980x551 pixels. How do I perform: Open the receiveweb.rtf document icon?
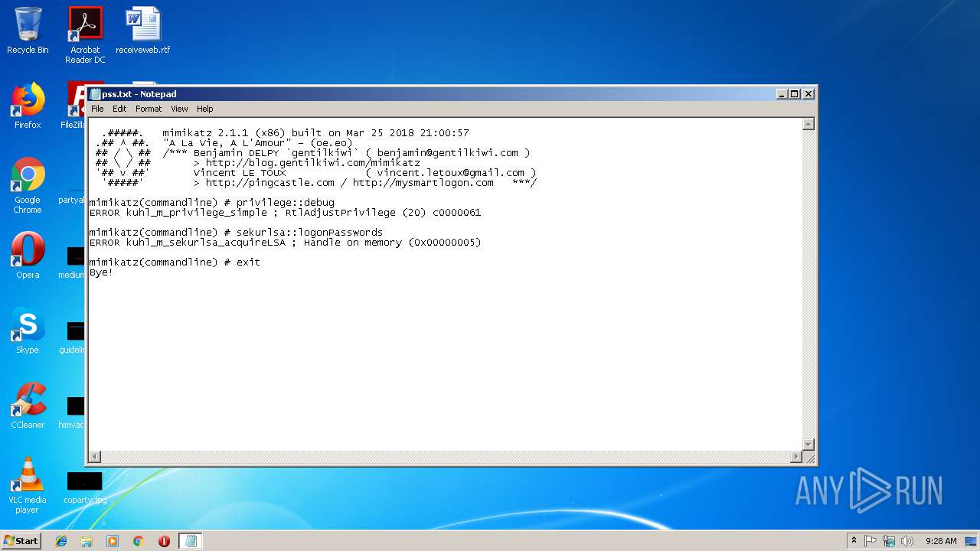(143, 31)
